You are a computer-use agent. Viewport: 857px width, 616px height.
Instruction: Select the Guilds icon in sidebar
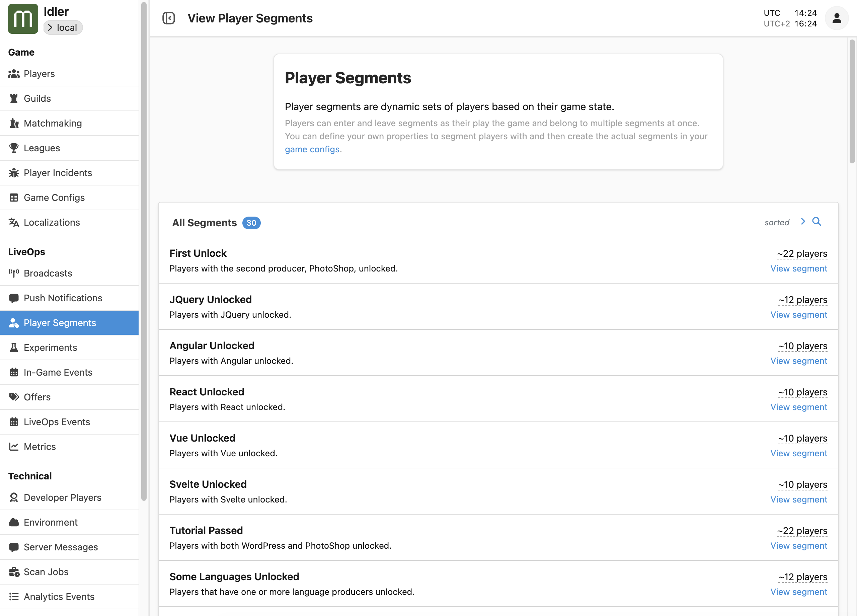[x=14, y=98]
